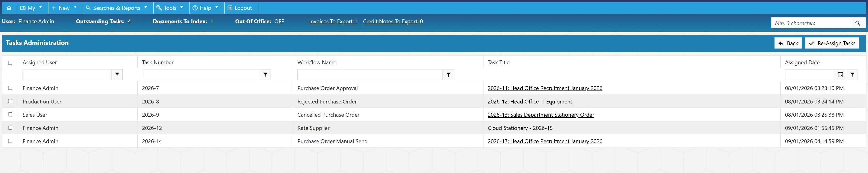The width and height of the screenshot is (868, 173).
Task: Tick the select-all checkbox in header
Action: [x=10, y=62]
